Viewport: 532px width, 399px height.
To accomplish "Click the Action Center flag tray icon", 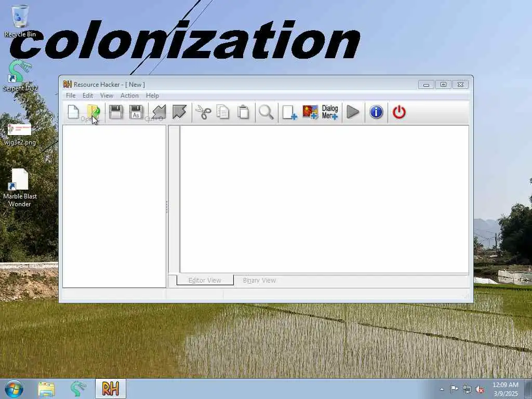I will tap(454, 389).
